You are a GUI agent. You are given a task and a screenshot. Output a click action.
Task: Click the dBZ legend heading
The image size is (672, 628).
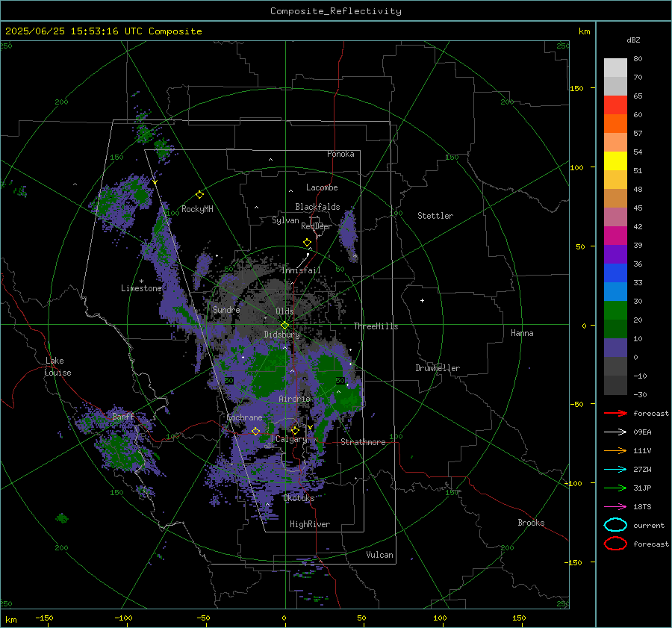[633, 40]
